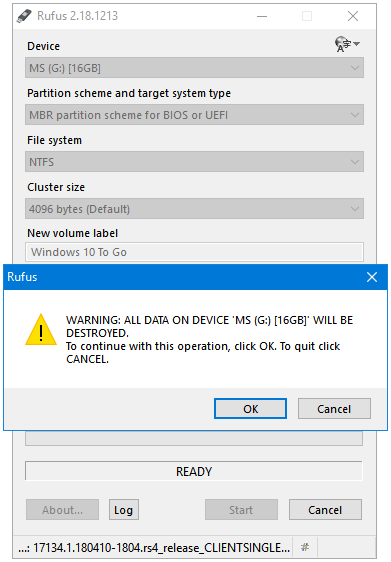Open the language selection globe icon
Image resolution: width=391 pixels, height=562 pixels.
point(347,44)
